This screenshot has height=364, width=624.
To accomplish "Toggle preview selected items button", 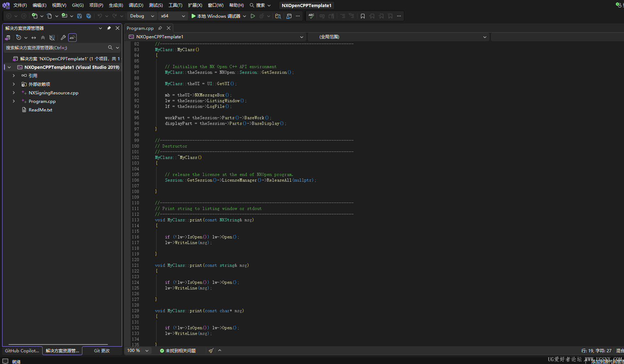I will point(72,38).
